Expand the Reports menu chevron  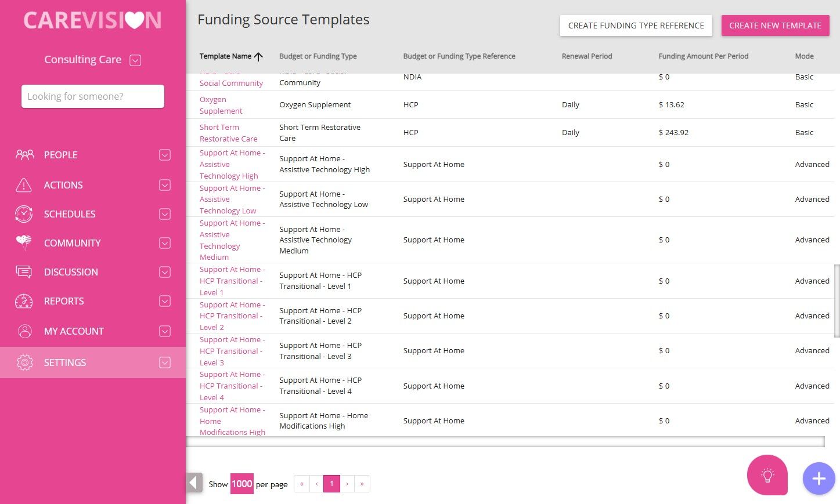click(165, 301)
